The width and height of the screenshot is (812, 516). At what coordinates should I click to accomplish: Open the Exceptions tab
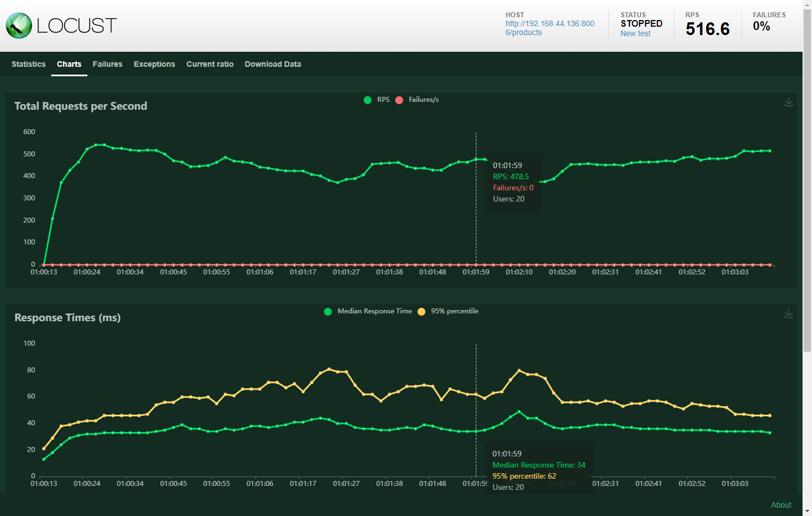(x=154, y=64)
